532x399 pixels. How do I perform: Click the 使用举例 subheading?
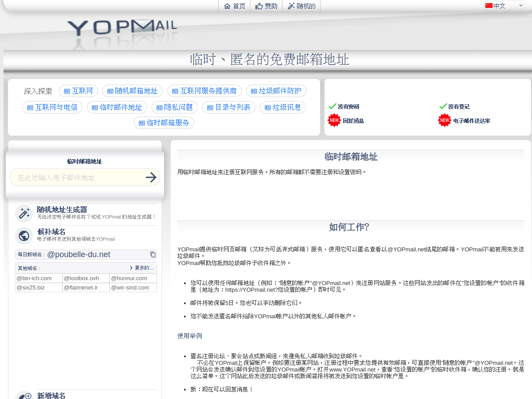tap(190, 336)
